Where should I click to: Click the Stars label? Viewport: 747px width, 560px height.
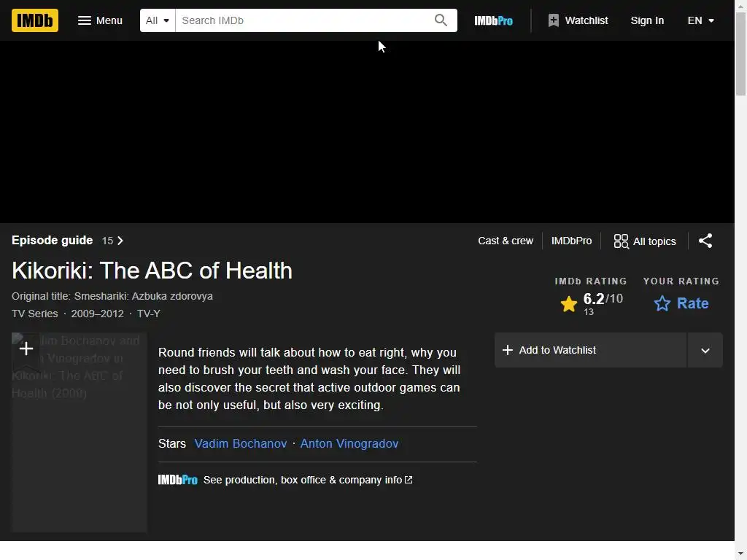click(x=172, y=444)
